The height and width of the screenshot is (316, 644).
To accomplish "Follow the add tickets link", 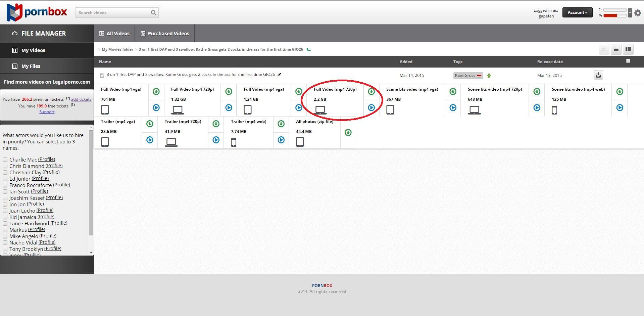I will [81, 99].
